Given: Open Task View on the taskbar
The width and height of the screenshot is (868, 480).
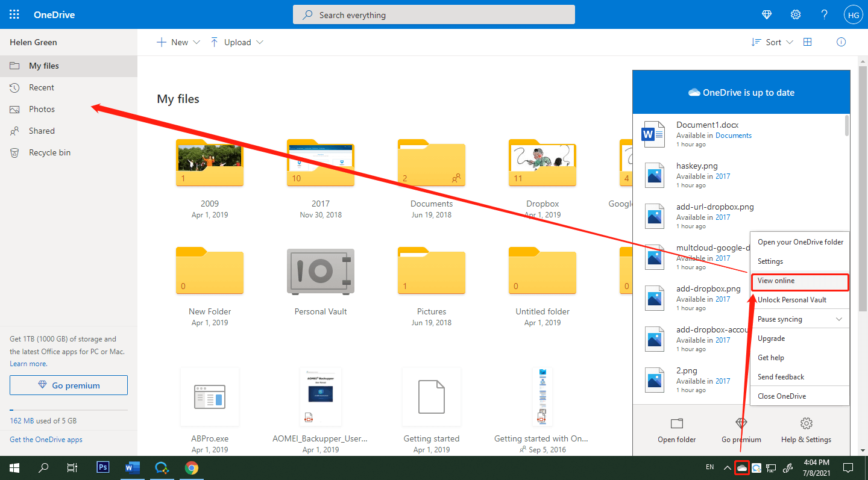Looking at the screenshot, I should coord(72,467).
